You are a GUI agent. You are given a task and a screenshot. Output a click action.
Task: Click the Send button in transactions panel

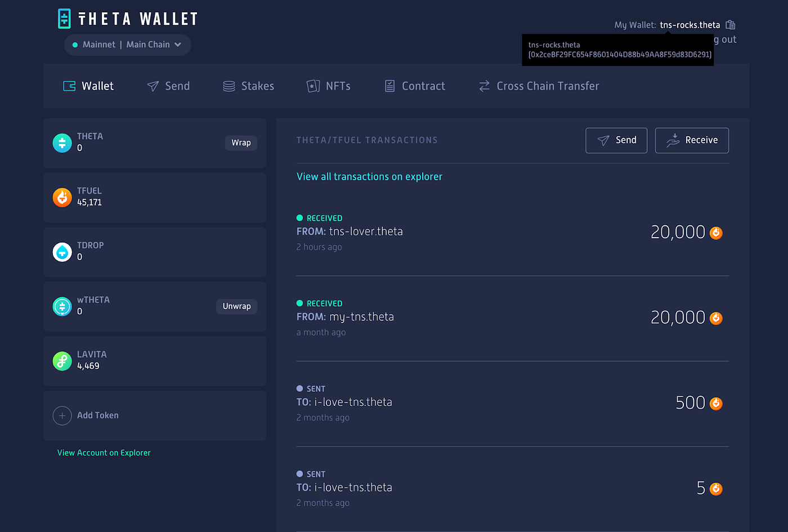point(616,140)
